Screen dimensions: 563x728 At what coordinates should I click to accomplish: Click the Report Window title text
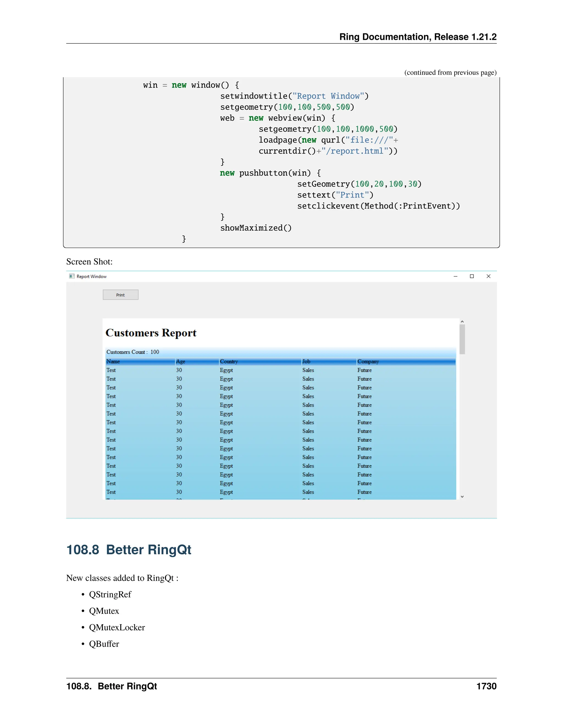(91, 277)
